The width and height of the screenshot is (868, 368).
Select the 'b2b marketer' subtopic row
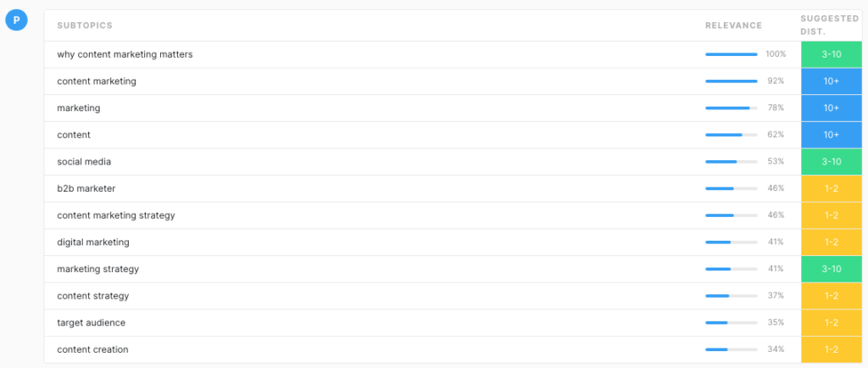point(422,189)
